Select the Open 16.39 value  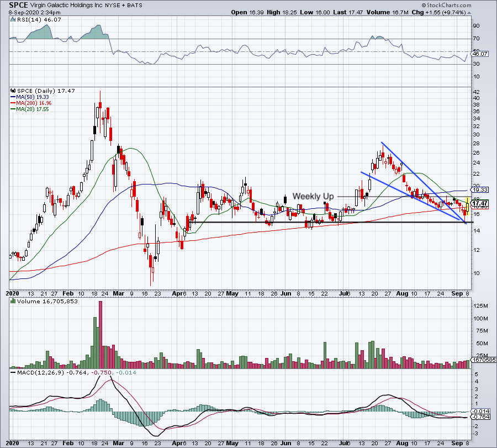point(247,12)
